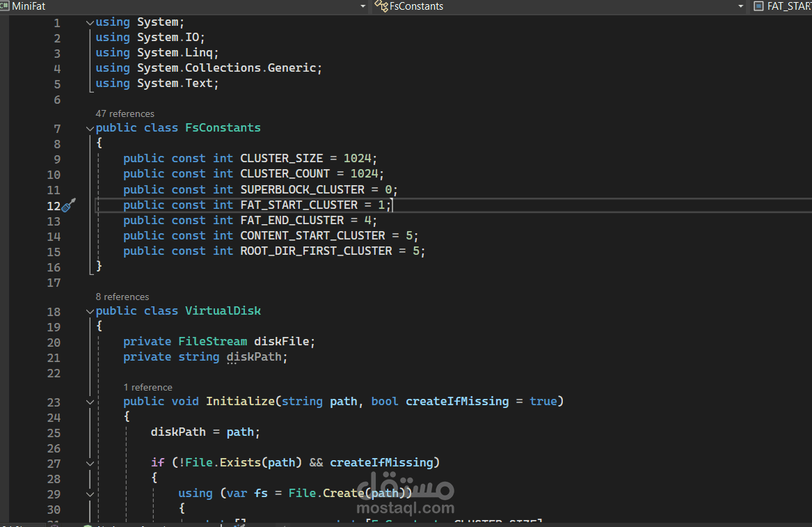This screenshot has height=527, width=812.
Task: Click the class icon next to FsConstants dropdown
Action: 381,6
